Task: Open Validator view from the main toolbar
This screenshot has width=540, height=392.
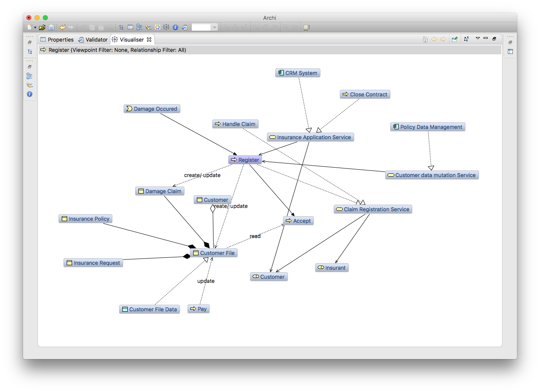Action: 185,27
